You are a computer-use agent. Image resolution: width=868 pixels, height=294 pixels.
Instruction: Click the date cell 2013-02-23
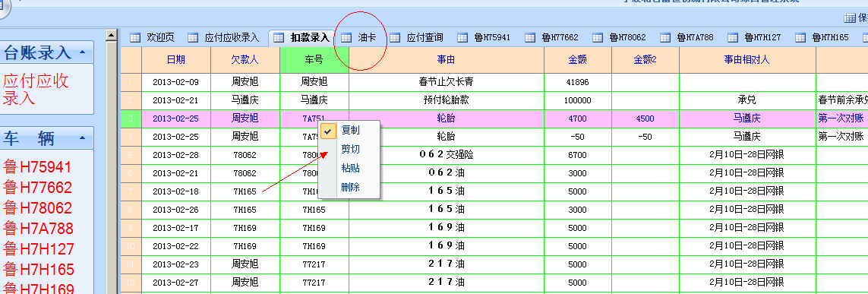point(176,264)
